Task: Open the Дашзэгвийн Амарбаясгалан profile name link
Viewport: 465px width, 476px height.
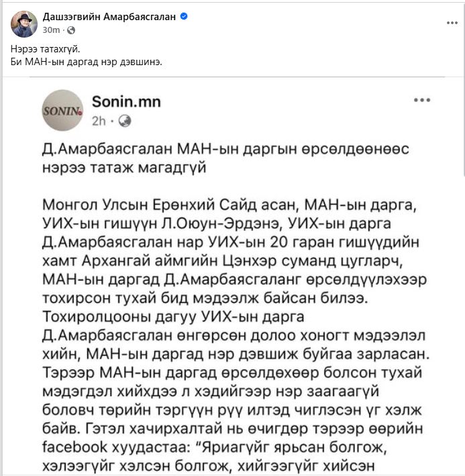Action: [x=109, y=16]
